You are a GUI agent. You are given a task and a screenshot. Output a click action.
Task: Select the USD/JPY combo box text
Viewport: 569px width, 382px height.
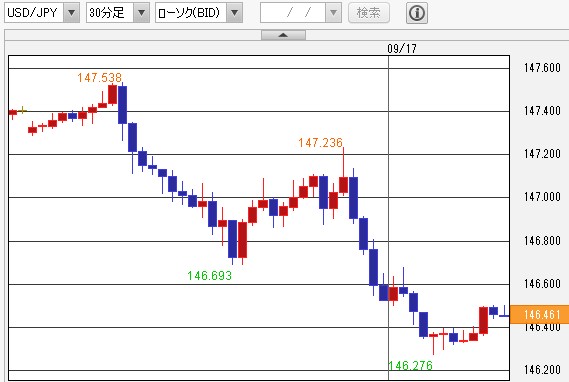(34, 13)
